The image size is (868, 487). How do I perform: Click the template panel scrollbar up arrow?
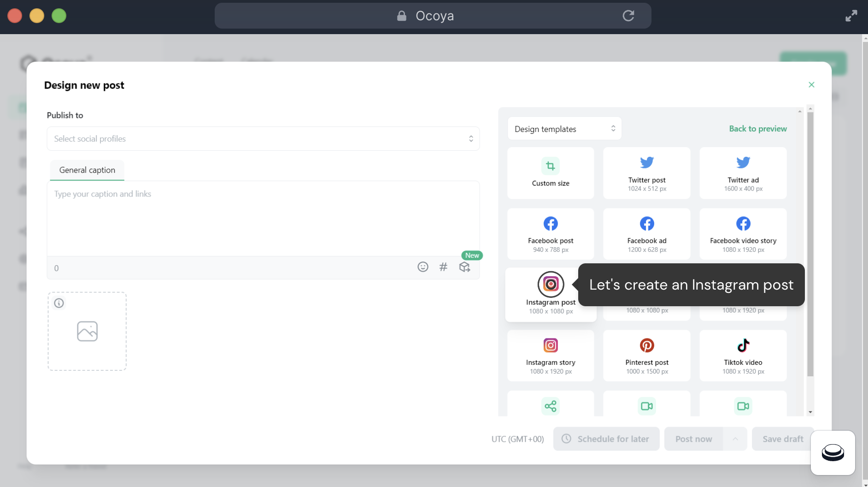coord(810,109)
